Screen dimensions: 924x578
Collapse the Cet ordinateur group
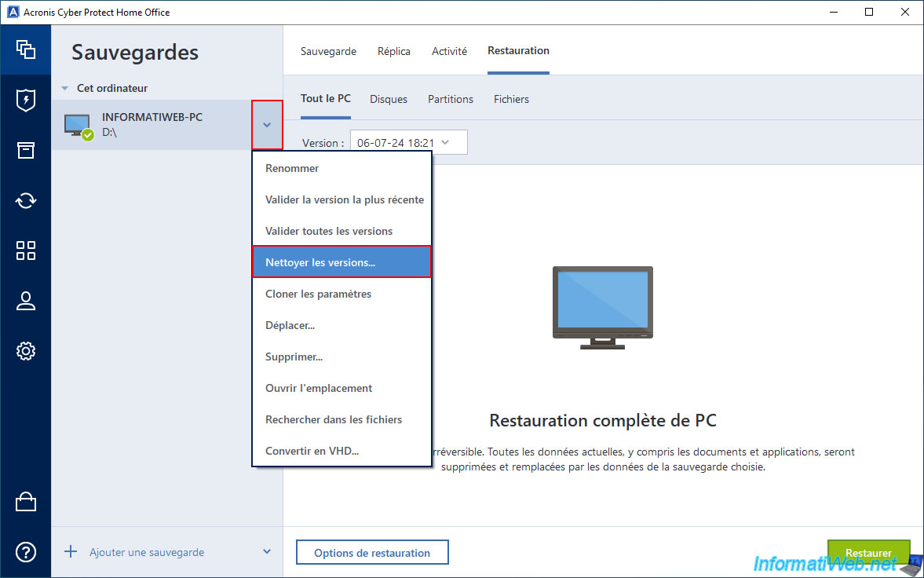pos(65,89)
